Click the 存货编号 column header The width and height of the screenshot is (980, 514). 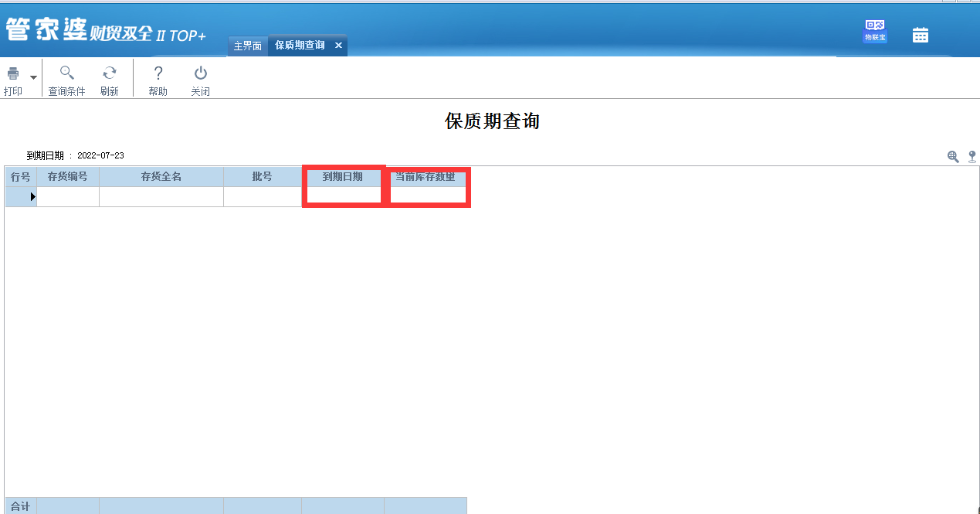click(x=68, y=176)
